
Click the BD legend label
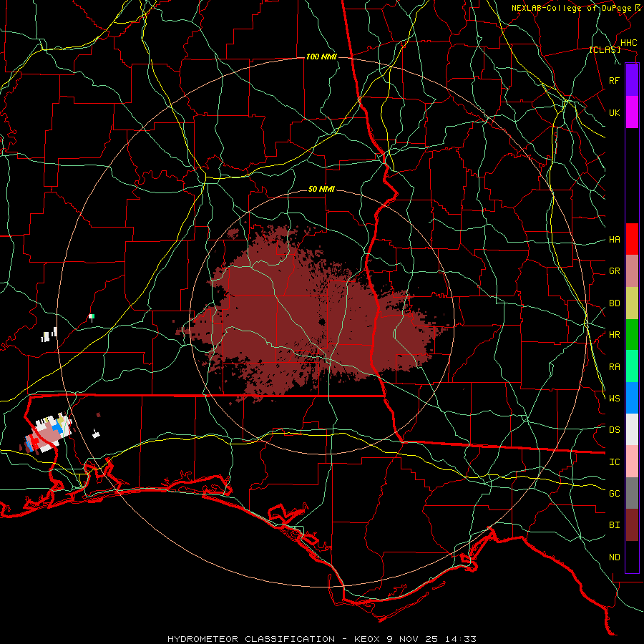(x=614, y=303)
